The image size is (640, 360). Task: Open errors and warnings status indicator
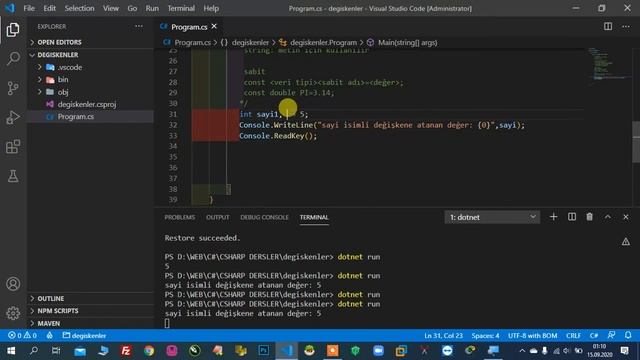[22, 336]
